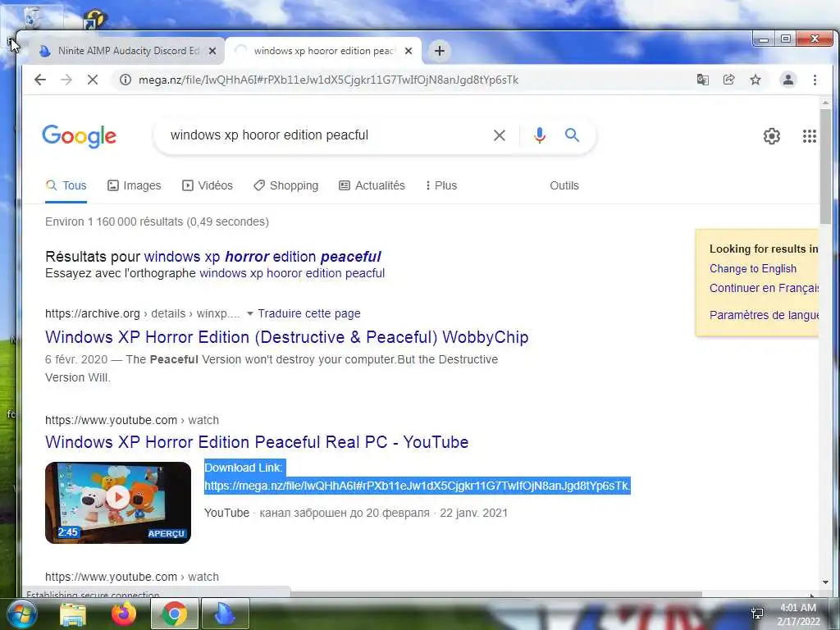The image size is (840, 630).
Task: Select the Tous search filter
Action: pyautogui.click(x=66, y=185)
